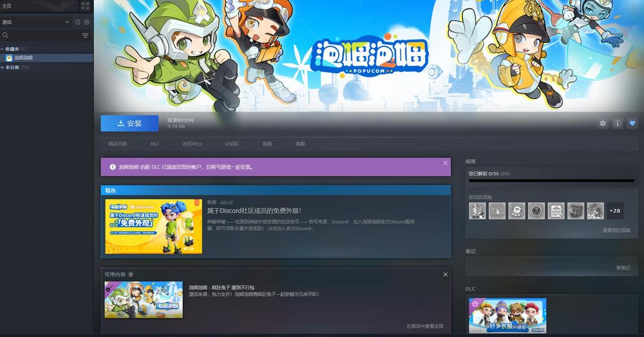Viewport: 644px width, 337px height.
Task: Click the POPUCOM logo in banner
Action: coord(370,55)
